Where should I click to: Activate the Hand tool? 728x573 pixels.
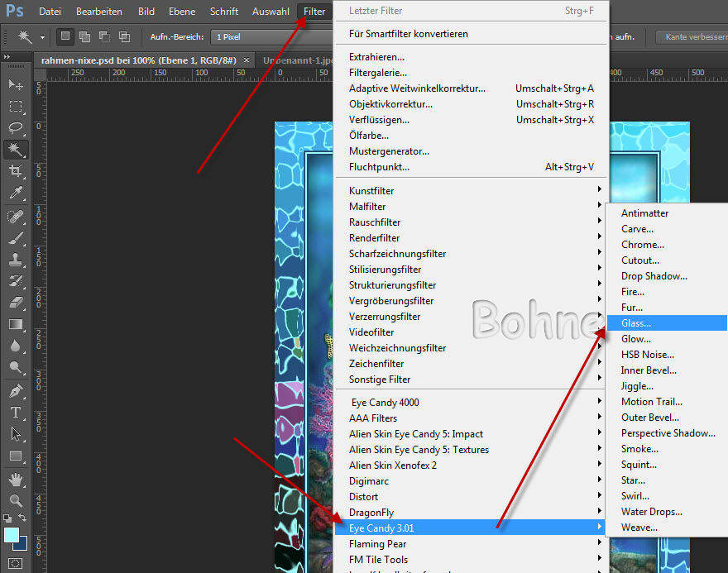pyautogui.click(x=16, y=478)
